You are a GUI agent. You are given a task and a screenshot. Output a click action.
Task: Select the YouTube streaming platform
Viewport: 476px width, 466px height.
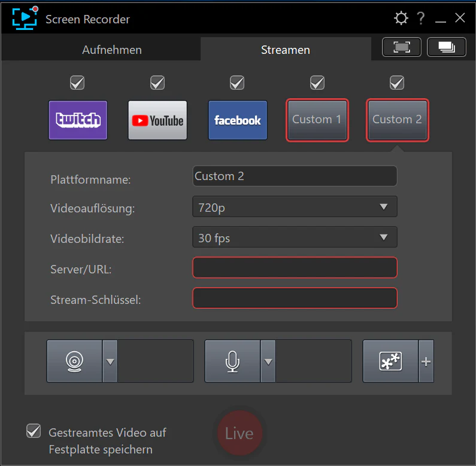coord(157,120)
